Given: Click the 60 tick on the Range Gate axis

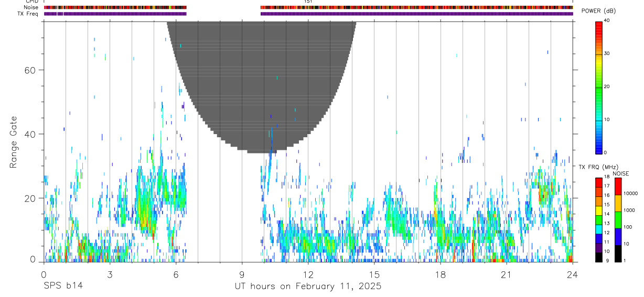Looking at the screenshot, I should tap(30, 70).
